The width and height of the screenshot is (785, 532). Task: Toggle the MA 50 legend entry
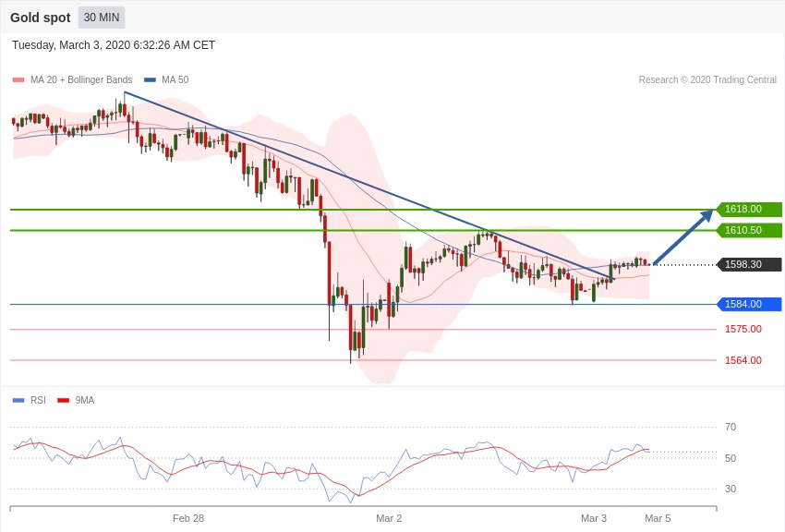(175, 80)
